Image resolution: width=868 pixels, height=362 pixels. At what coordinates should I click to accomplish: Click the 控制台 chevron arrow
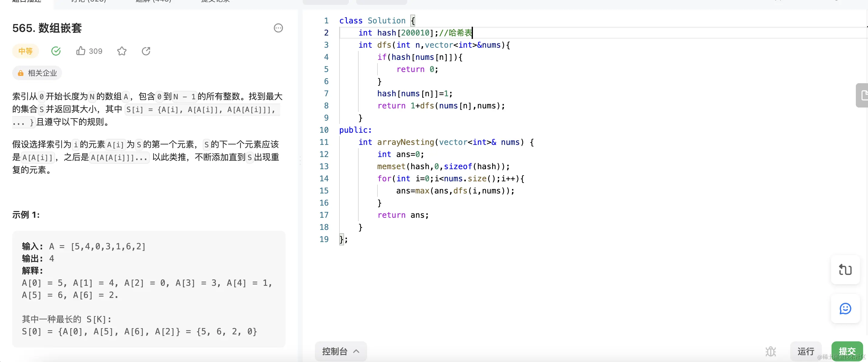click(356, 351)
